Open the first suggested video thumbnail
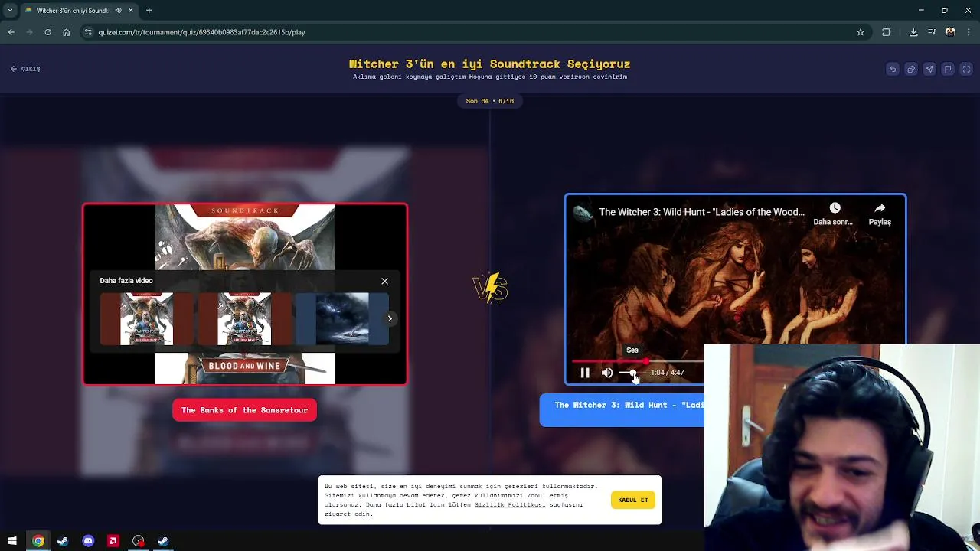Image resolution: width=980 pixels, height=551 pixels. click(x=146, y=318)
